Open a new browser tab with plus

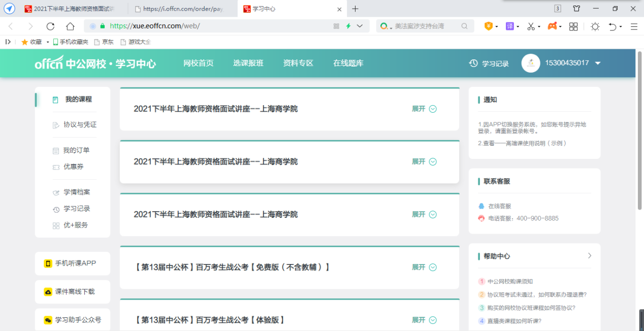tap(355, 9)
